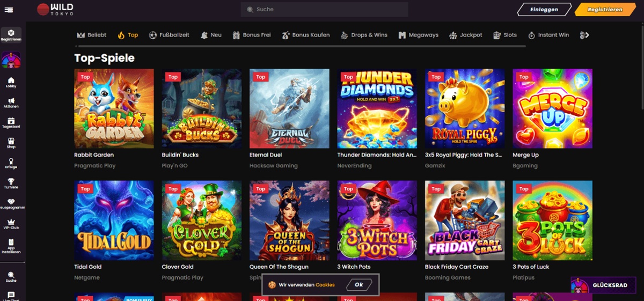This screenshot has height=301, width=644.
Task: Click the Wild Tokyo logo
Action: pyautogui.click(x=55, y=9)
